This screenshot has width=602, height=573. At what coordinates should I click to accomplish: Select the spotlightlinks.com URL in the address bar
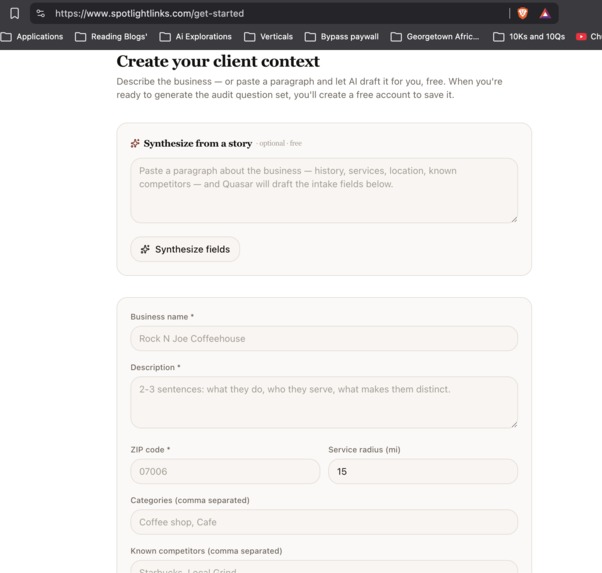(x=149, y=13)
